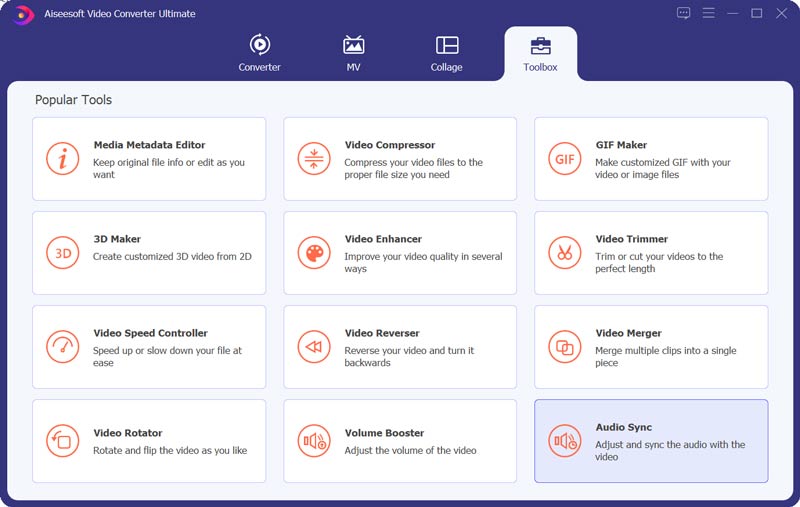This screenshot has height=507, width=800.
Task: Click the Volume Booster speaker icon
Action: 314,441
